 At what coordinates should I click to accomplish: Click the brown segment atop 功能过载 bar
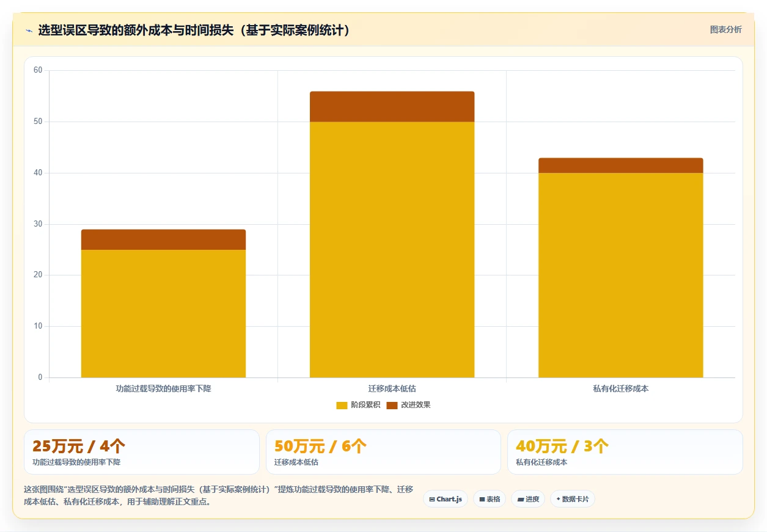click(x=163, y=239)
